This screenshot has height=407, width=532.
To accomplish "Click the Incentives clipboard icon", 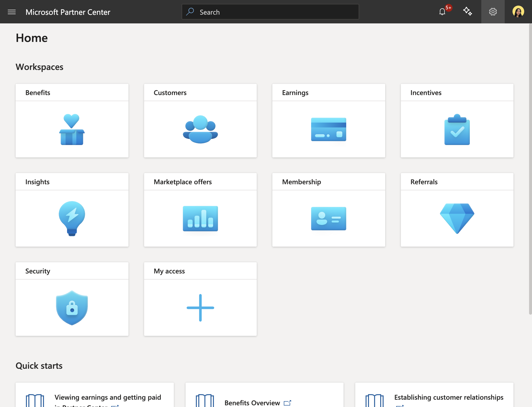I will click(x=457, y=129).
